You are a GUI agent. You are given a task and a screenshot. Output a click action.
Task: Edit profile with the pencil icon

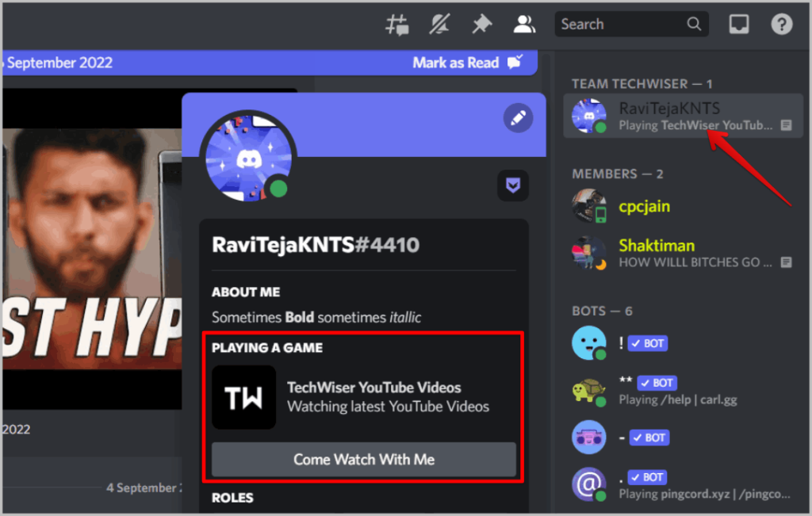[x=518, y=118]
